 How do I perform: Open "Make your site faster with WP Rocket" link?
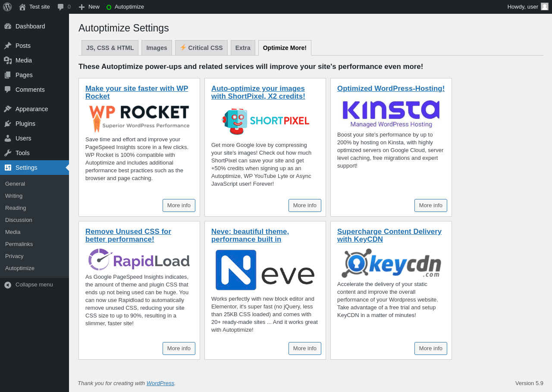pos(137,93)
